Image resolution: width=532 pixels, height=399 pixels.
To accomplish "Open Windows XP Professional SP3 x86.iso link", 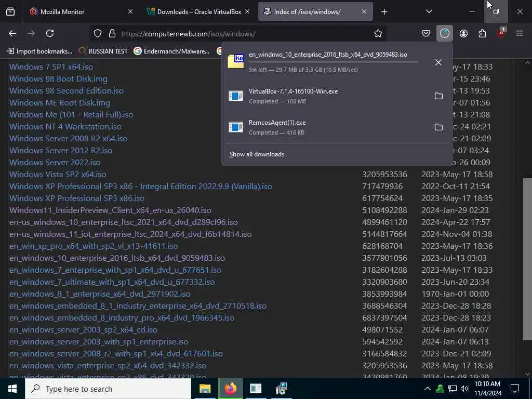I will click(x=77, y=198).
